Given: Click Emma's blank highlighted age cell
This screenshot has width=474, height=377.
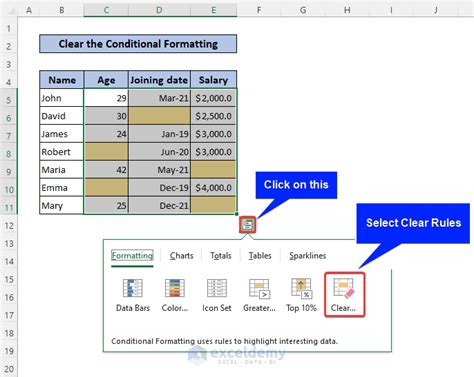Looking at the screenshot, I should tap(106, 188).
